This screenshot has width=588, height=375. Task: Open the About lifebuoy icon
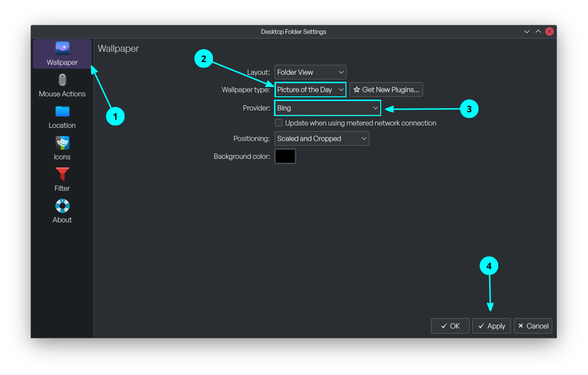(62, 206)
